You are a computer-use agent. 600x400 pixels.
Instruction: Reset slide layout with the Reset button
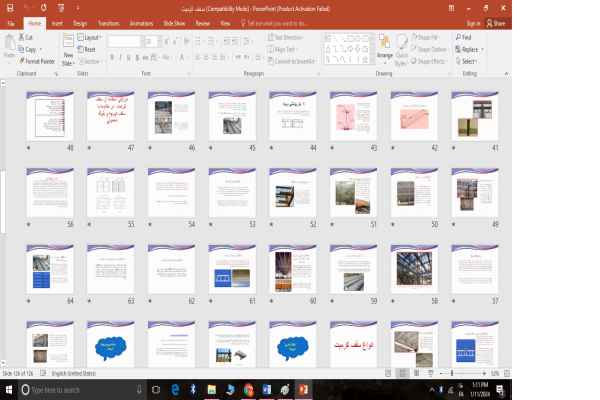click(88, 49)
